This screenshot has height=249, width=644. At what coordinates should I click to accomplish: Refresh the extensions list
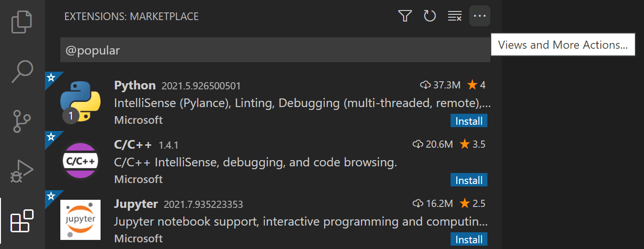point(430,16)
